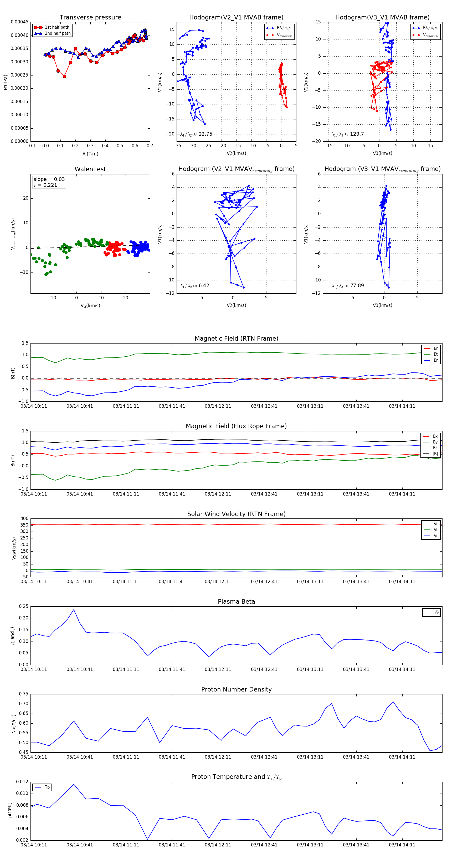The image size is (473, 868).
Task: Click the 'Vsw(km/s)' y-axis label
Action: (14, 548)
